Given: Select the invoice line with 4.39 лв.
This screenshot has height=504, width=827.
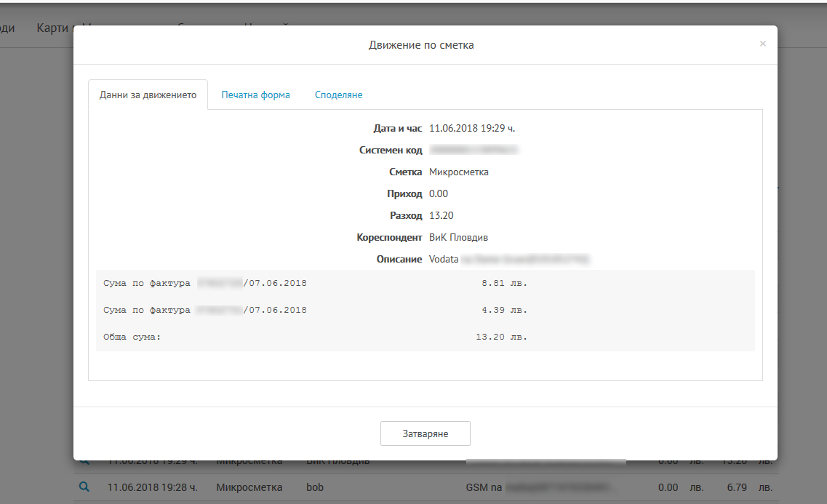Looking at the screenshot, I should coord(315,310).
